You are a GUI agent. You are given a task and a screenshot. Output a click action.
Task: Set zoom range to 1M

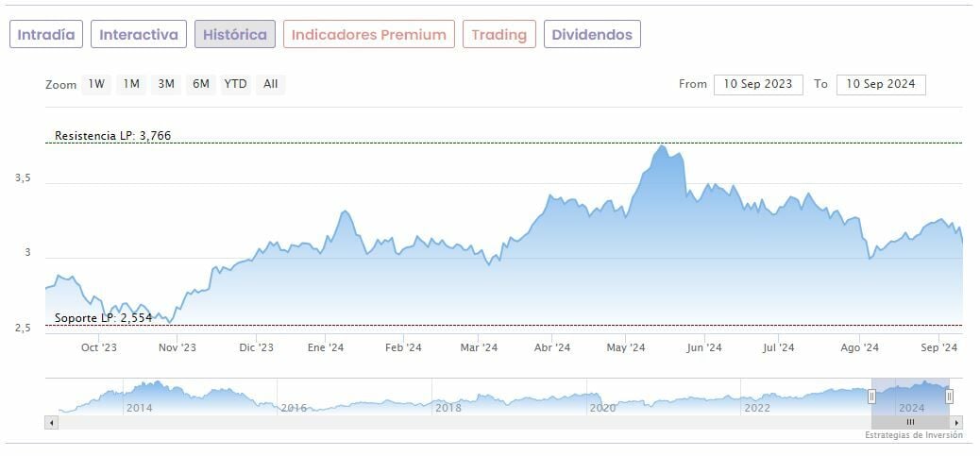[131, 84]
